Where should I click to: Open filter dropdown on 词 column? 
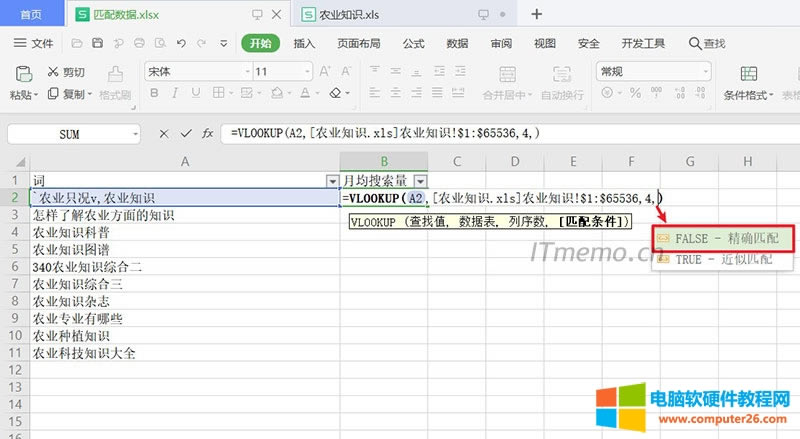coord(332,181)
